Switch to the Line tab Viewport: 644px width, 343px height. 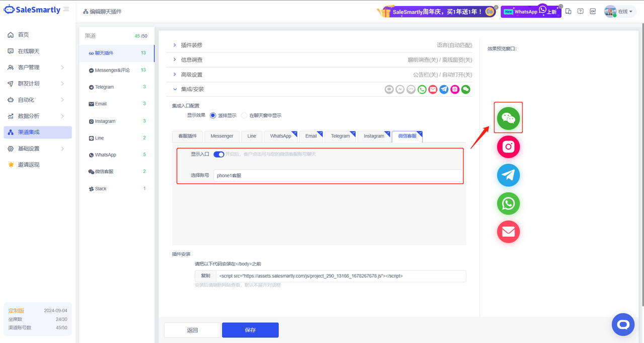252,136
